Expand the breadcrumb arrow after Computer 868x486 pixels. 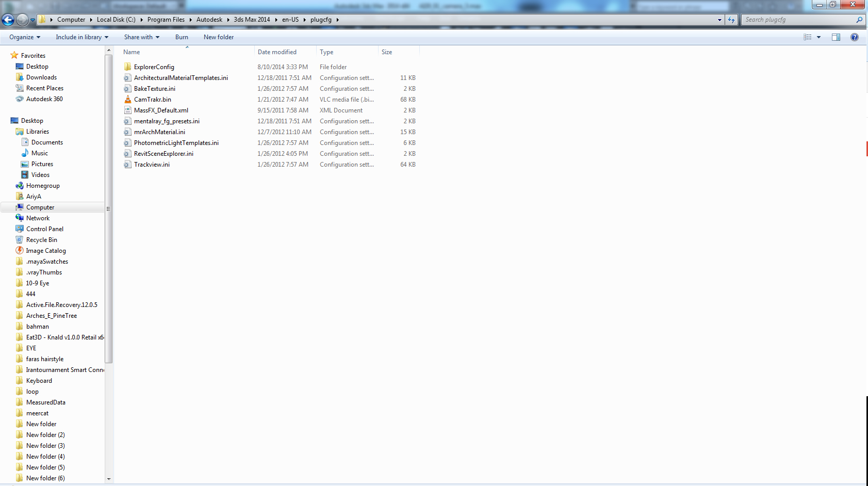91,20
